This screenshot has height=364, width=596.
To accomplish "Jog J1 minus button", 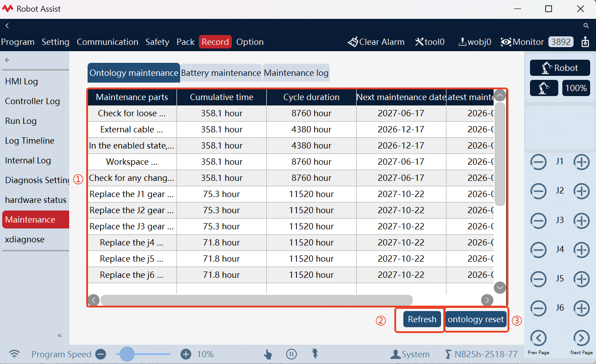I will (539, 162).
